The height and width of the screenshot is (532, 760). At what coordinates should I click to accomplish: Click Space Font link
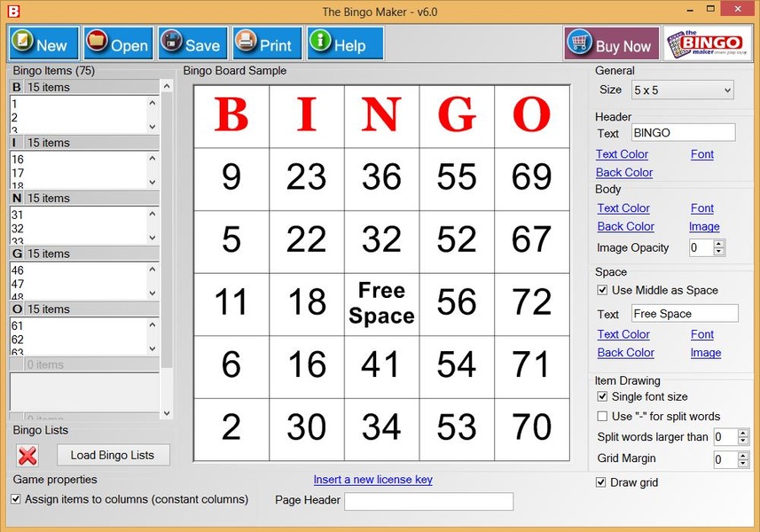tap(701, 334)
